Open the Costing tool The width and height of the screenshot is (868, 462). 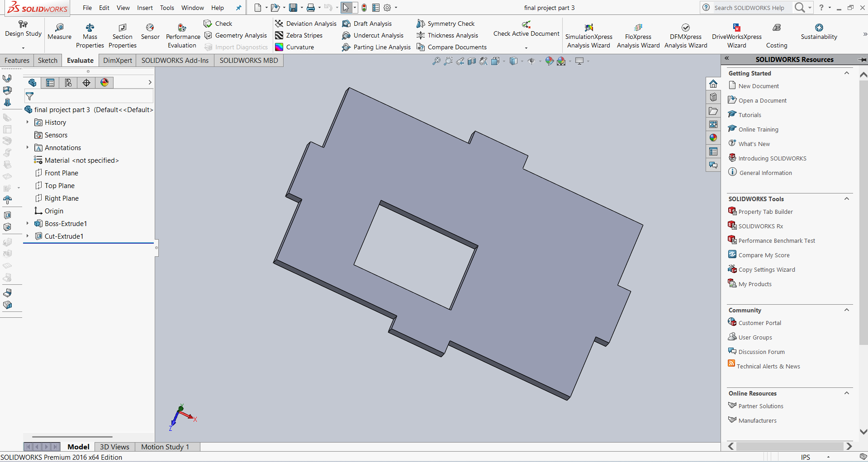click(x=777, y=36)
